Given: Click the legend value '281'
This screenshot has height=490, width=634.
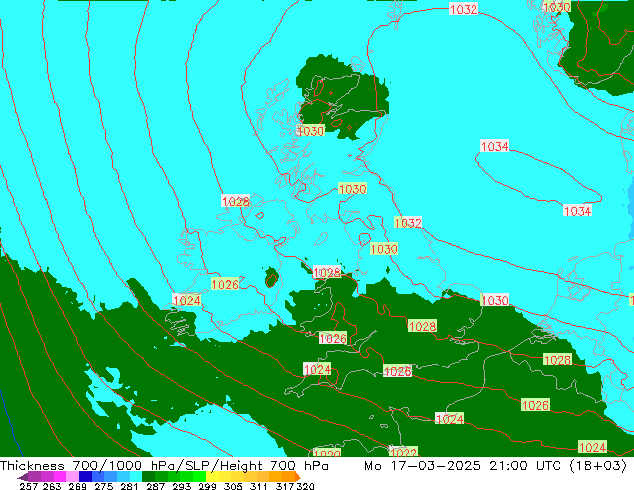Looking at the screenshot, I should pos(129,486).
